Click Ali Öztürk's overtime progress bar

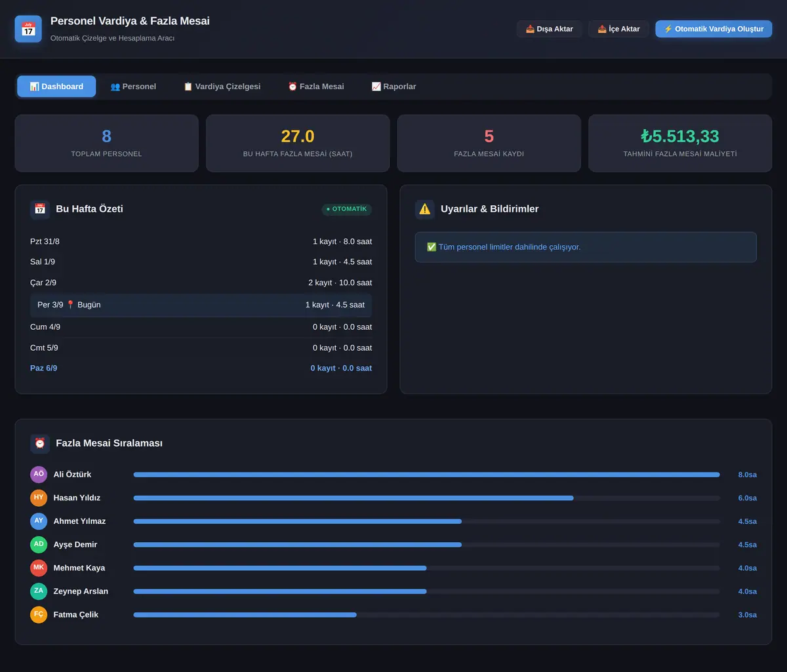pyautogui.click(x=427, y=474)
